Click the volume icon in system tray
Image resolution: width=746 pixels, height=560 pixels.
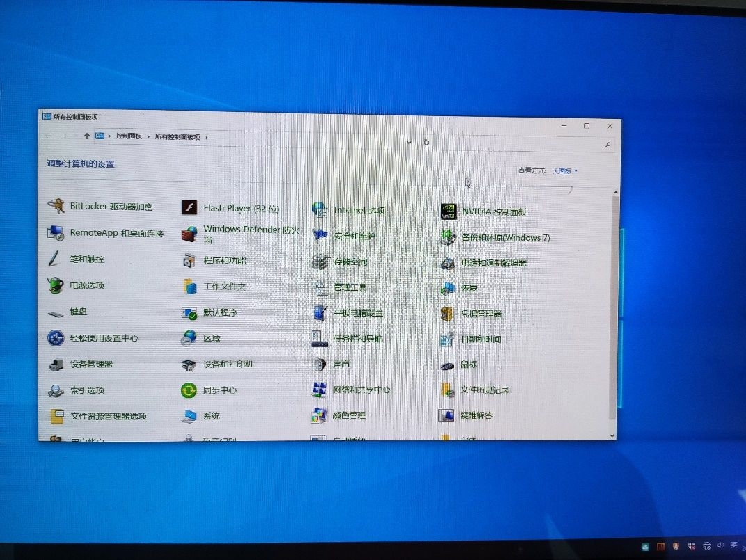click(x=720, y=545)
